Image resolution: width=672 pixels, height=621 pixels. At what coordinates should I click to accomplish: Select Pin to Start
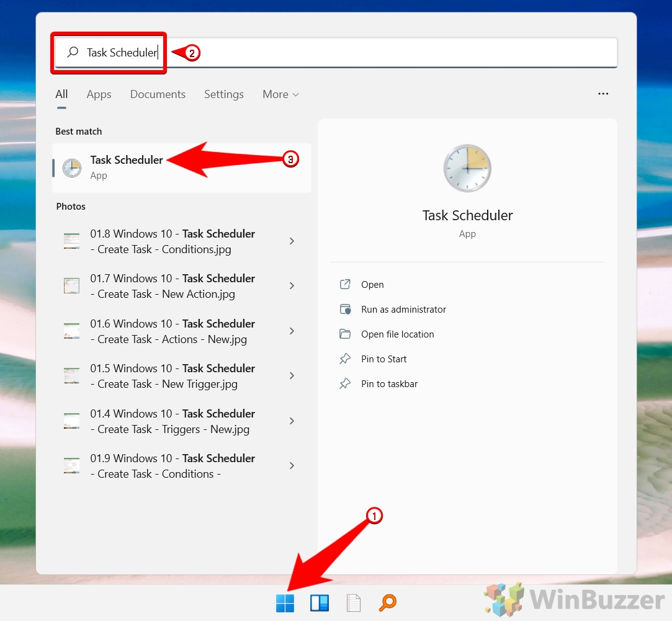(384, 359)
